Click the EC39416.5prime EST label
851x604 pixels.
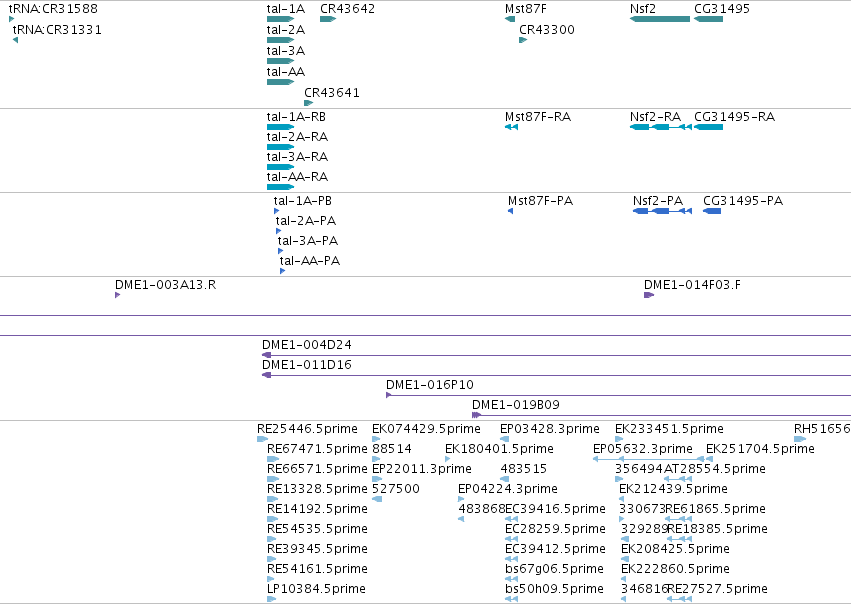(x=555, y=509)
